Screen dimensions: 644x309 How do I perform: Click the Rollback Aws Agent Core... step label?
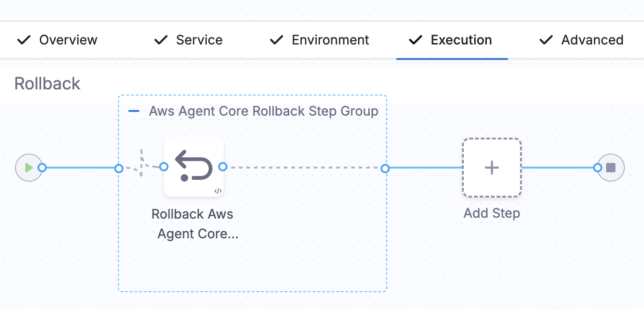click(195, 224)
